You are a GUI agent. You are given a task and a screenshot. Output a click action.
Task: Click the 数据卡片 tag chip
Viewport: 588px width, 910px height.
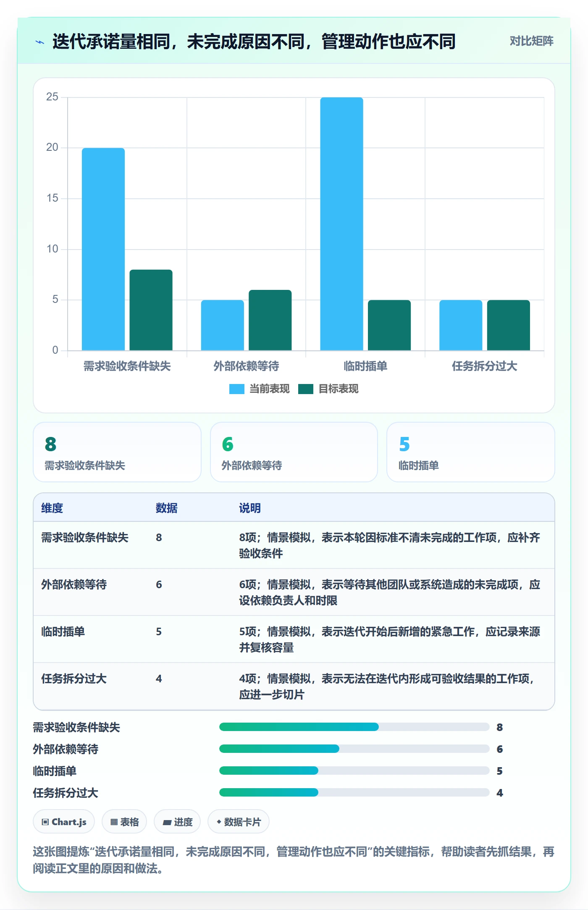tap(239, 822)
